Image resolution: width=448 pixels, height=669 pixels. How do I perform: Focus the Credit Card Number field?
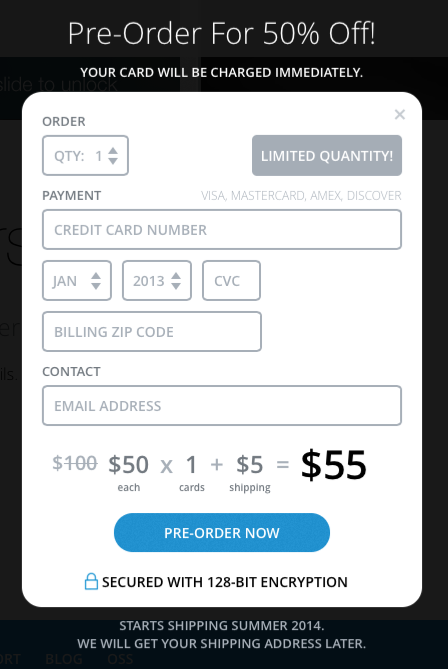[222, 230]
